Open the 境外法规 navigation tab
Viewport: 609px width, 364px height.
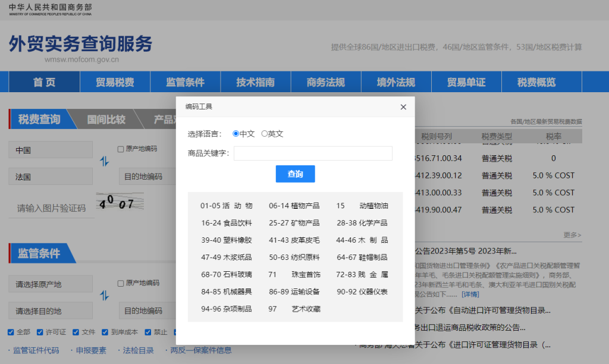pyautogui.click(x=396, y=82)
